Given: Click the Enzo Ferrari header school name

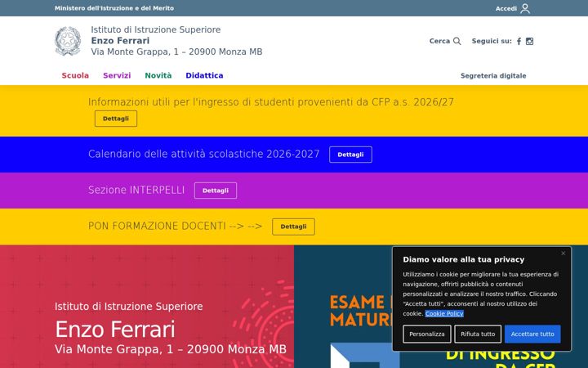Looking at the screenshot, I should 120,41.
